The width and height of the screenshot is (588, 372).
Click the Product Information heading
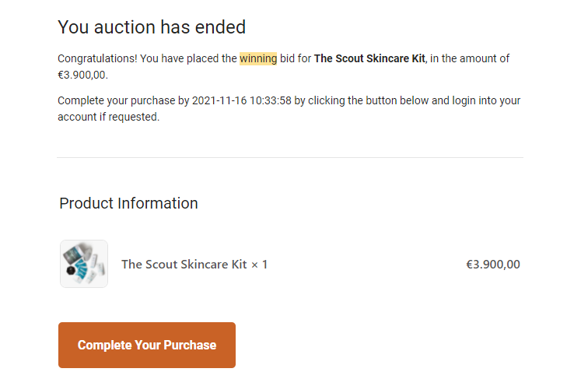[128, 204]
